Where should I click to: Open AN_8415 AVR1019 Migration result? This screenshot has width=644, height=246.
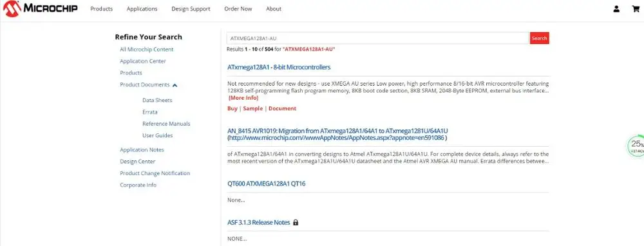point(337,134)
